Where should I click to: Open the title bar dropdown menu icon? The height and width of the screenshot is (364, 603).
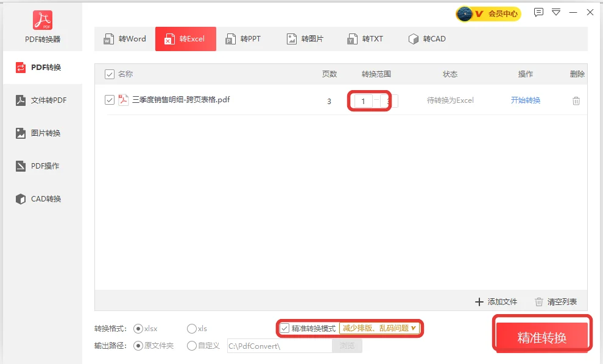(x=556, y=12)
